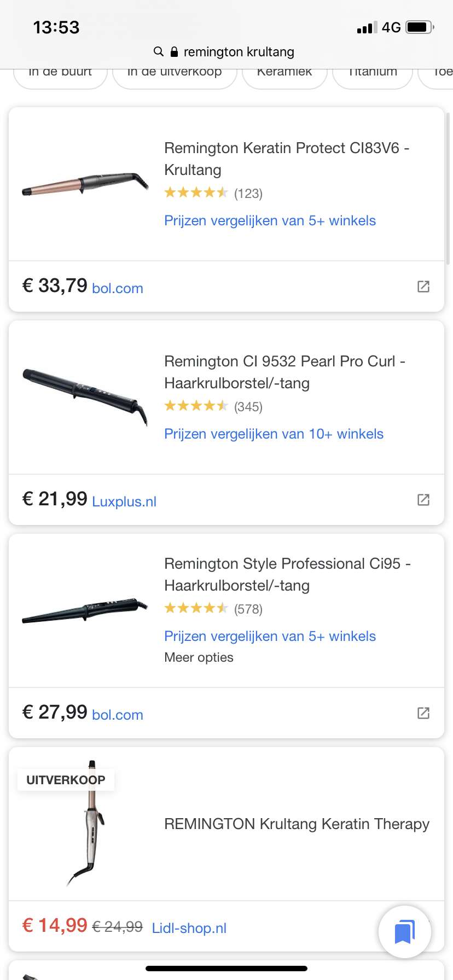
Task: Filter results by Titanium
Action: pos(373,74)
